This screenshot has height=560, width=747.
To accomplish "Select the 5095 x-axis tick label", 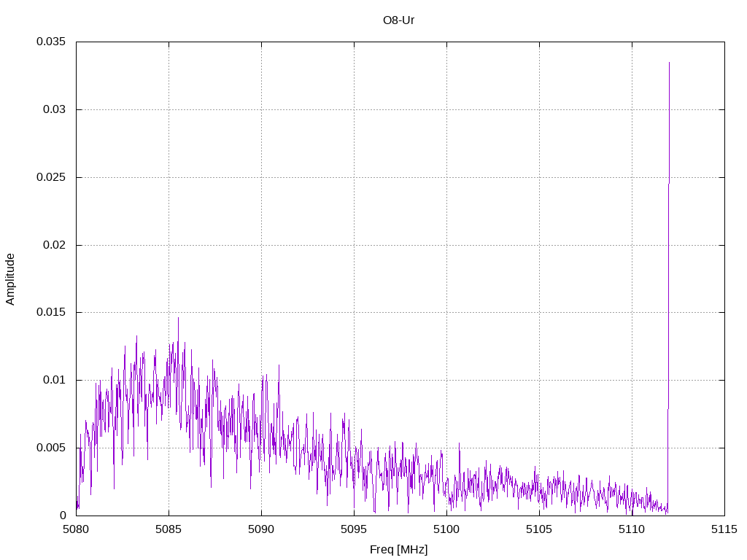I will point(354,529).
